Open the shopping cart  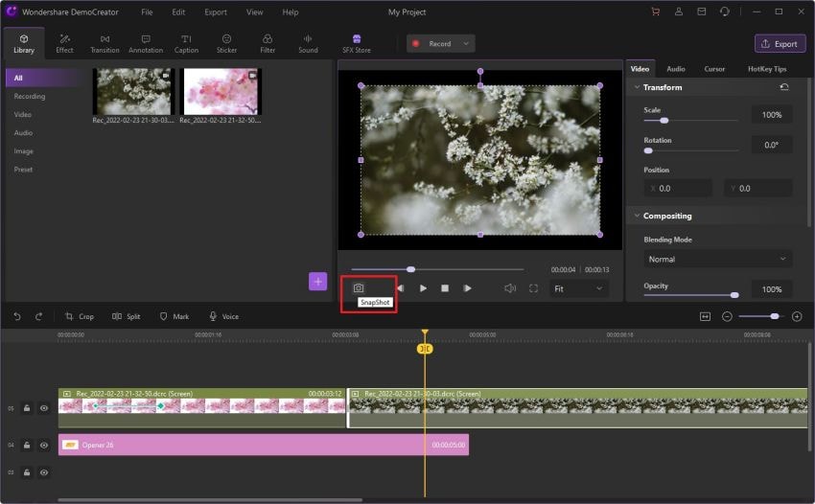[x=656, y=11]
